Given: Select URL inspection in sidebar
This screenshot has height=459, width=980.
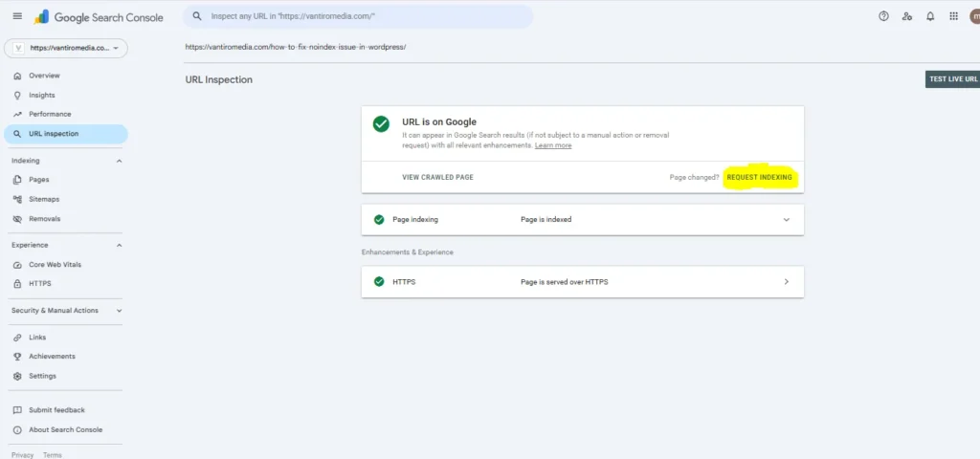Looking at the screenshot, I should tap(66, 134).
